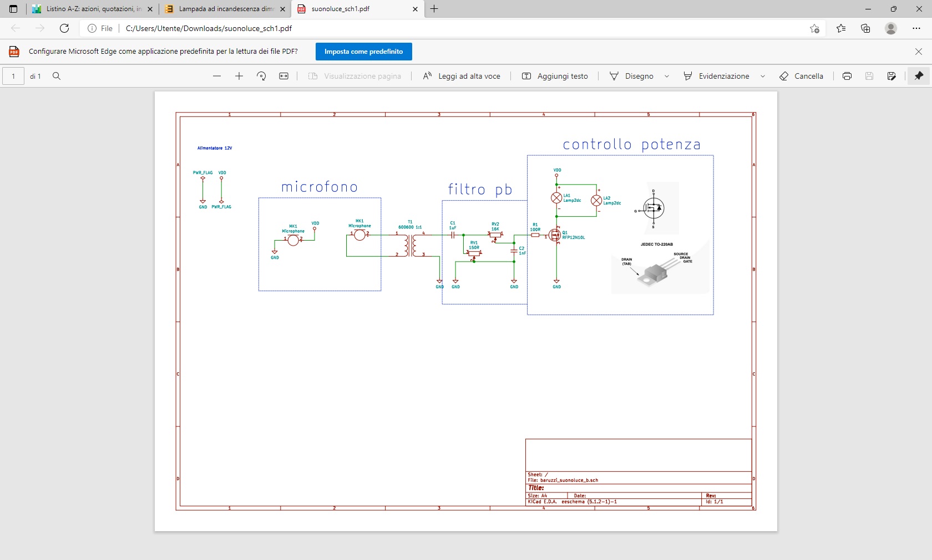Switch to the Listino A-Z tab
The width and height of the screenshot is (932, 560).
89,9
